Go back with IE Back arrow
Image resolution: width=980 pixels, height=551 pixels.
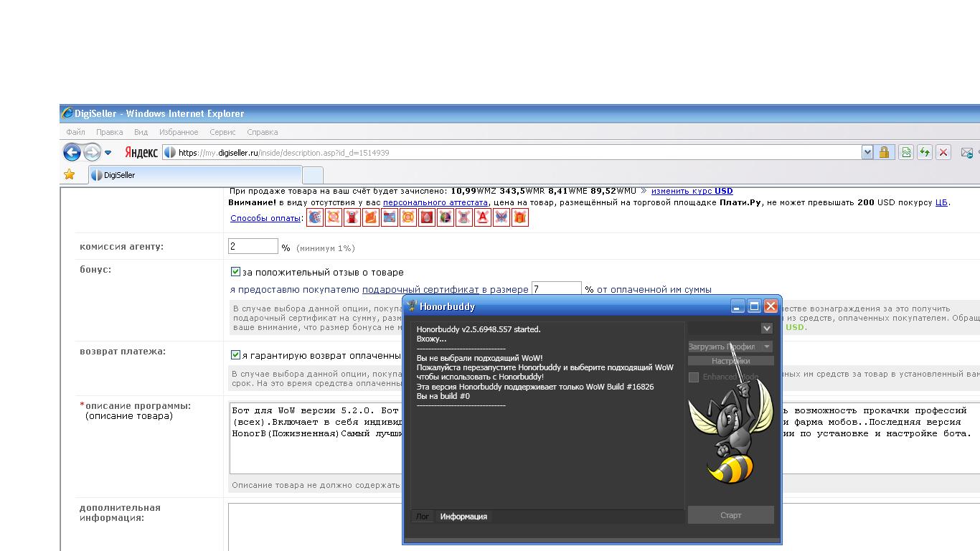[72, 152]
